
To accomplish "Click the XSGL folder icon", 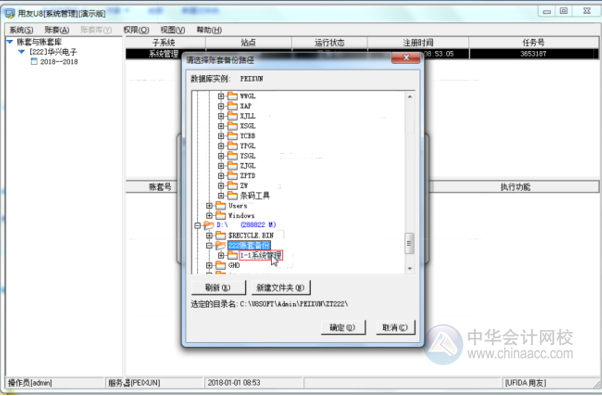I will point(232,126).
